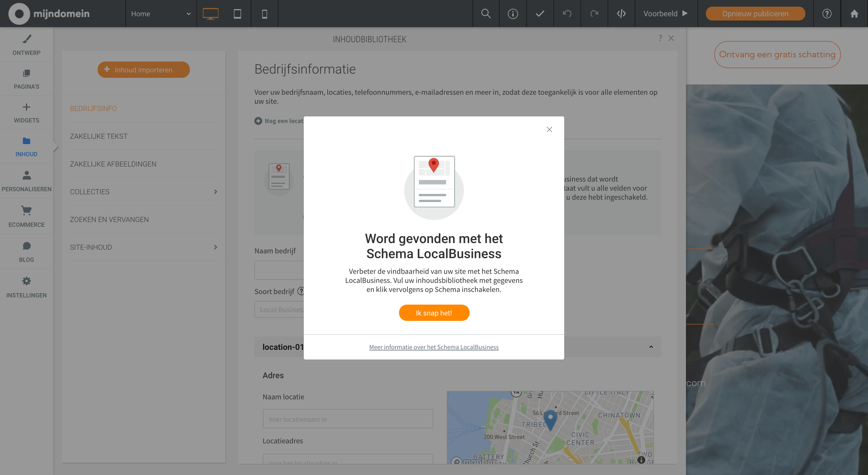Switch to mobile phone preview icon
Screen dimensions: 868x475
tap(265, 14)
